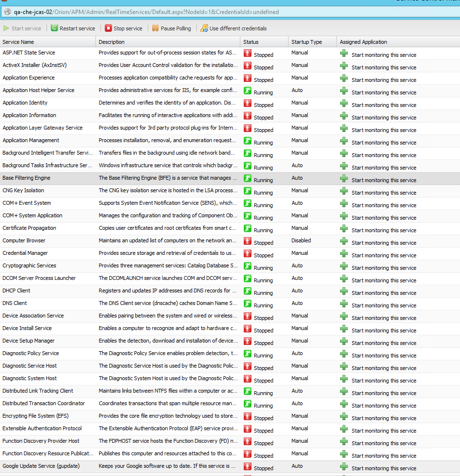
Task: Click stopped icon for Computer Browser
Action: click(248, 241)
